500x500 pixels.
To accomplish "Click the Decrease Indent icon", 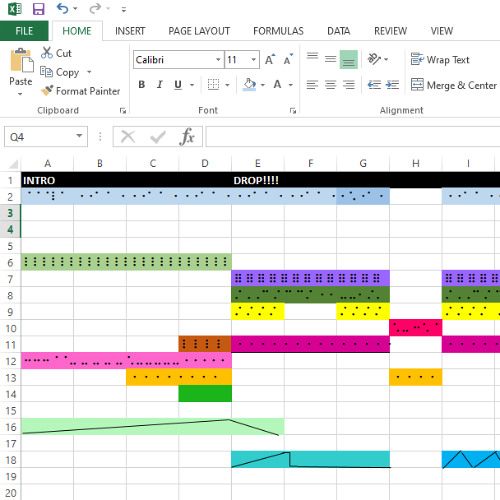I will (374, 85).
